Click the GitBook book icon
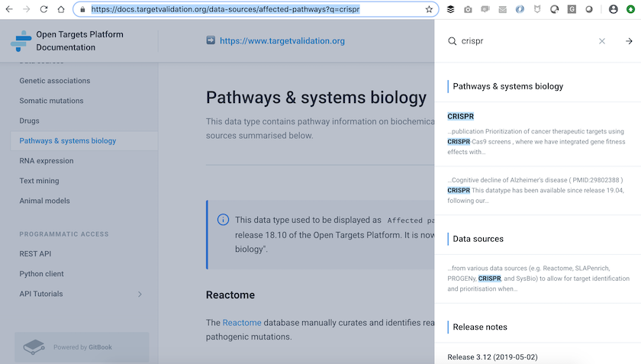The image size is (641, 364). point(34,346)
